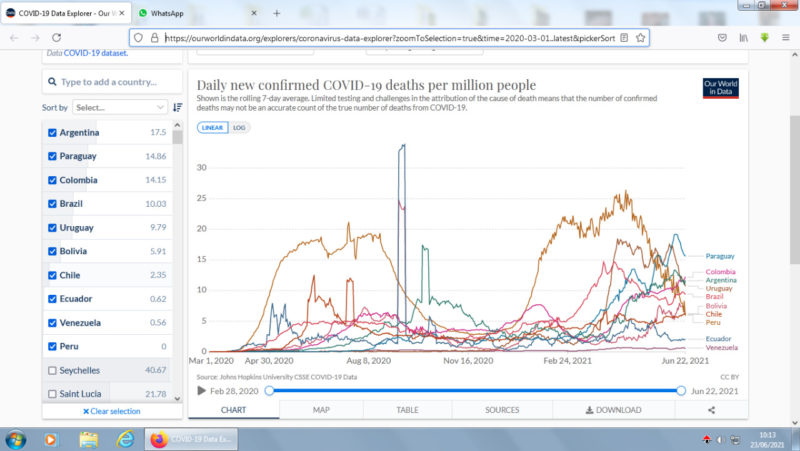
Task: Click the timeline slider's Jun 22, 2021 handle
Action: (x=681, y=390)
